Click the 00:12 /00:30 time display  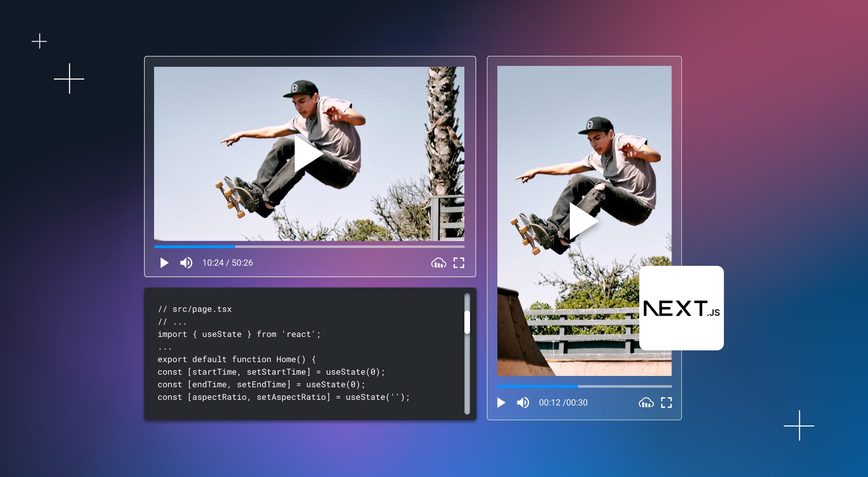coord(563,403)
